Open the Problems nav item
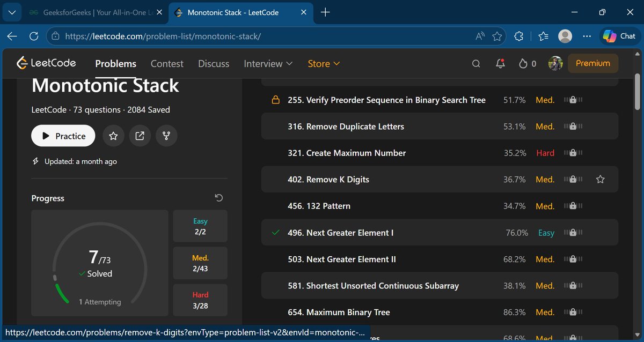The image size is (644, 342). point(116,63)
